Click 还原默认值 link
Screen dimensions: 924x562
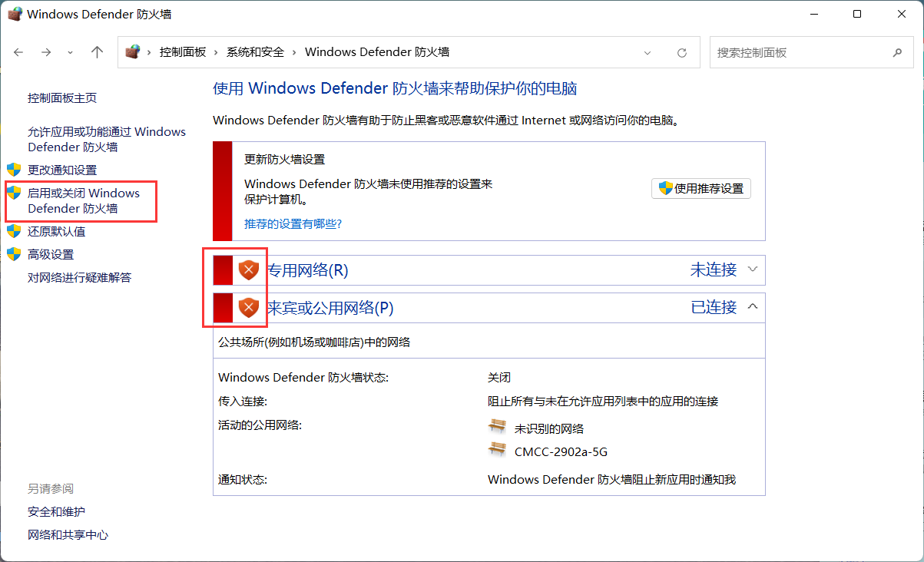coord(57,231)
